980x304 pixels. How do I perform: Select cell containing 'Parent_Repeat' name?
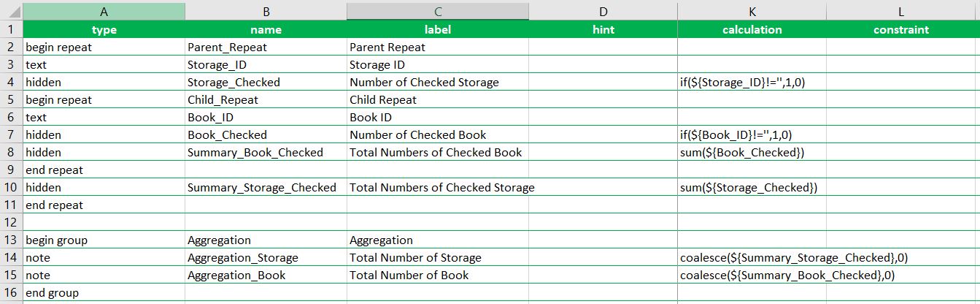pyautogui.click(x=266, y=47)
